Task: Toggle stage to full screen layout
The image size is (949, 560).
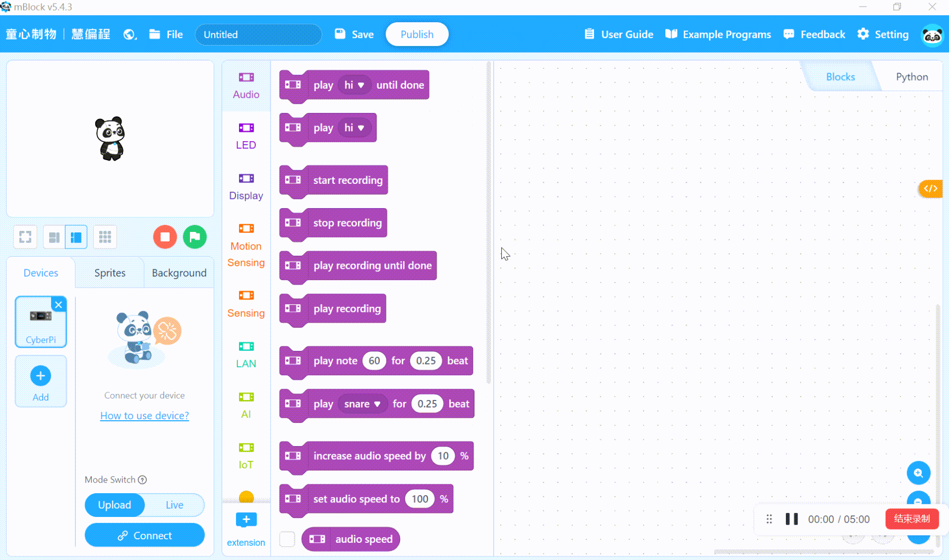Action: point(25,236)
